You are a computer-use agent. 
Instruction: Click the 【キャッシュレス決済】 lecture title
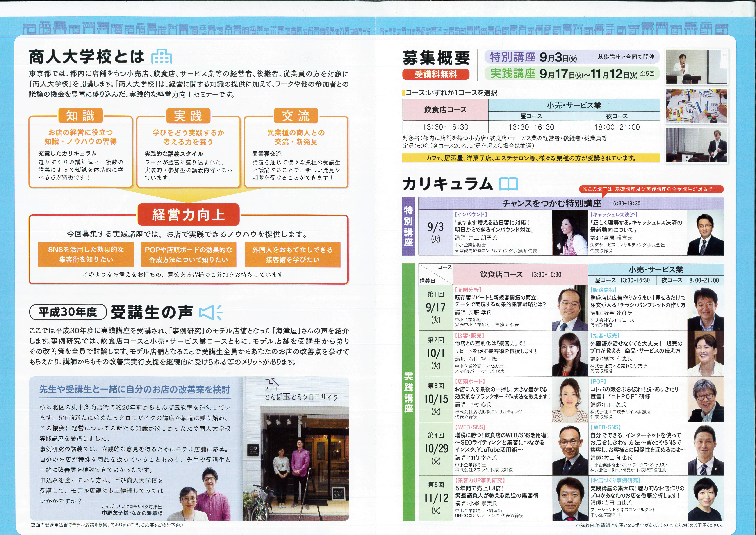coord(614,215)
